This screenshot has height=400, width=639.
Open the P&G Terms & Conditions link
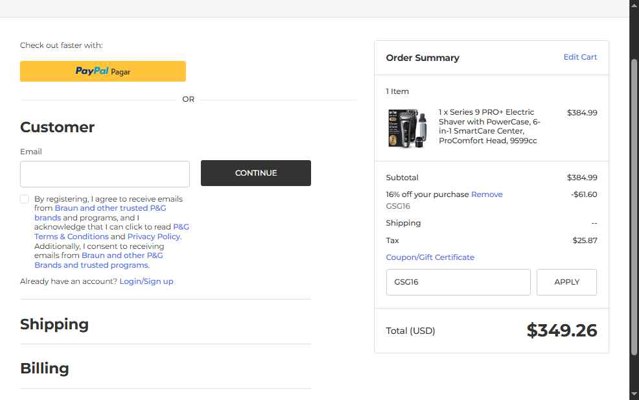tap(112, 231)
